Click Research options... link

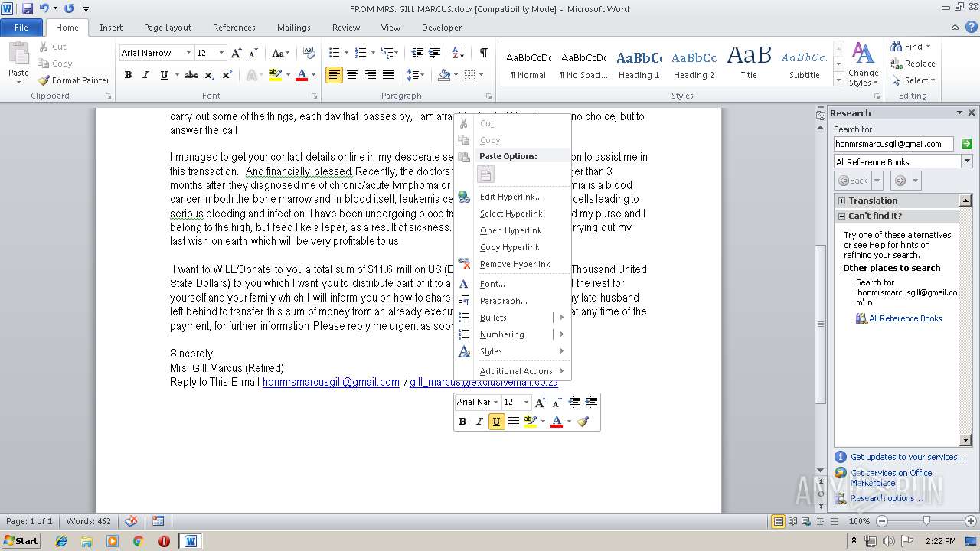887,498
